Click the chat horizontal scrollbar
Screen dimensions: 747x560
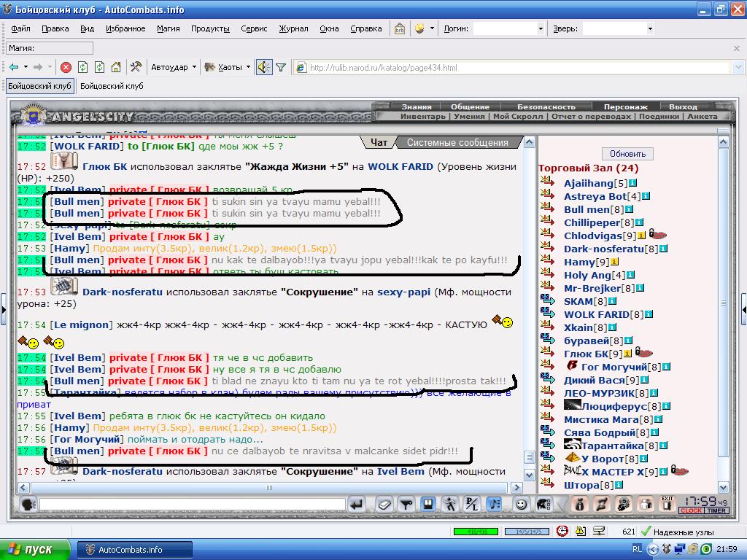pyautogui.click(x=270, y=488)
